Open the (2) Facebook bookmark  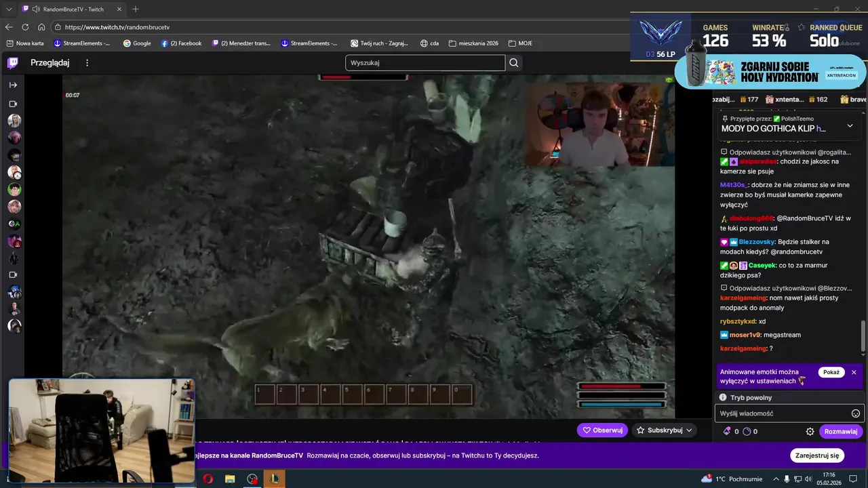(181, 43)
